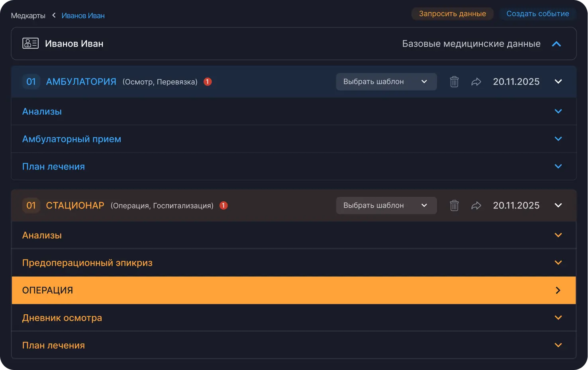Open the red notification badge on АМБУЛАТОРИЯ

pos(208,82)
